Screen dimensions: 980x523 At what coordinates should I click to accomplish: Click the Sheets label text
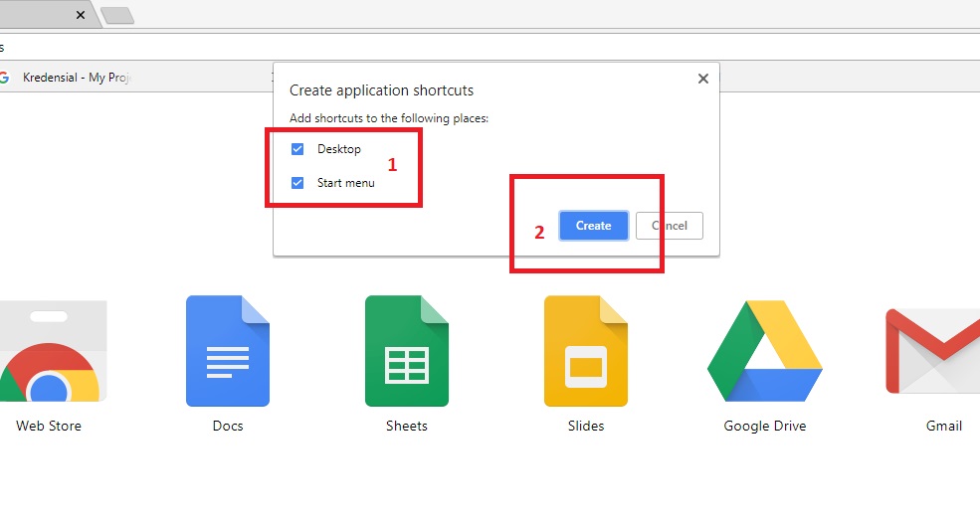pyautogui.click(x=407, y=427)
